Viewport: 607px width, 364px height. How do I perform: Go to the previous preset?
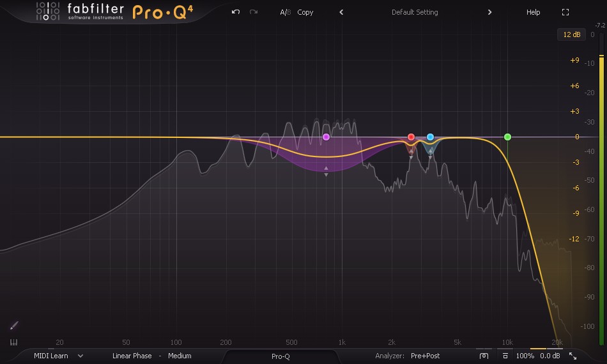coord(341,12)
